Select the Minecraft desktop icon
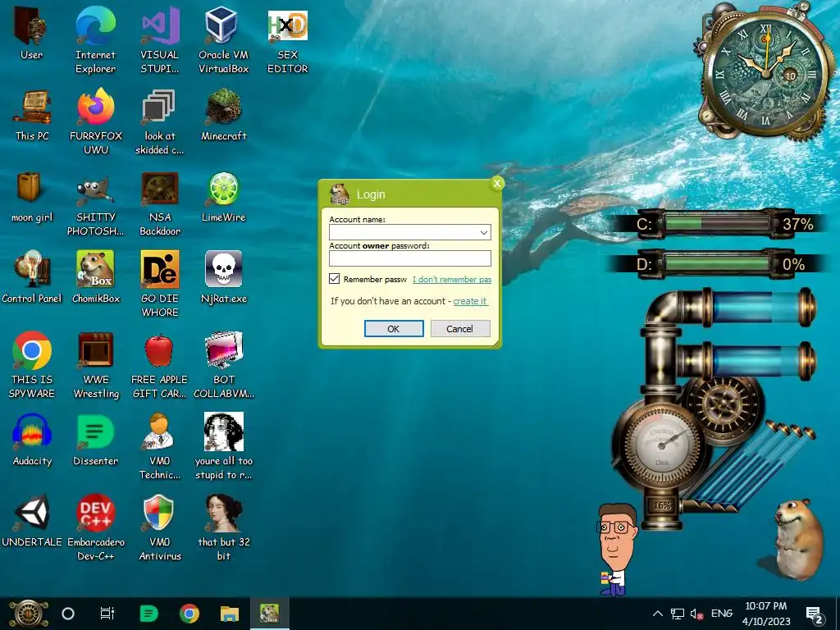This screenshot has width=840, height=630. tap(223, 115)
